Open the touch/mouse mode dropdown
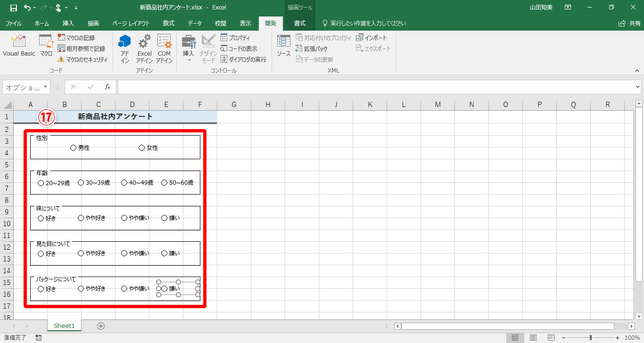 click(66, 8)
